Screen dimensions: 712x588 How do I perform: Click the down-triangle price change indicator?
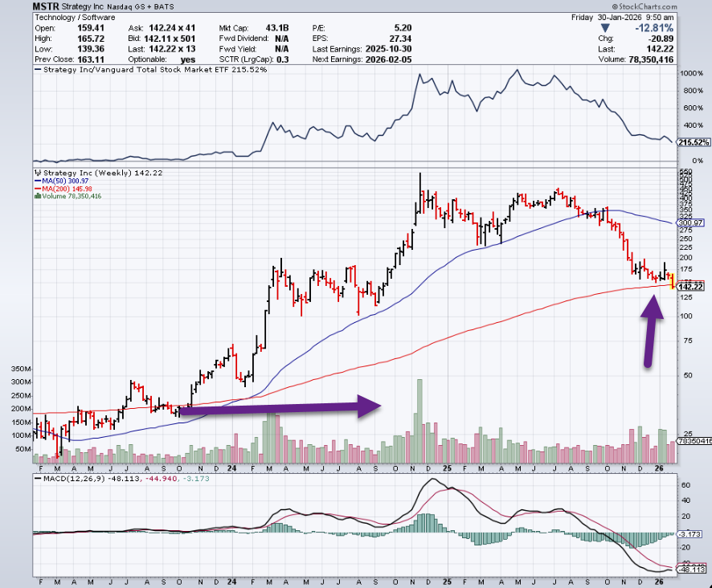(x=616, y=28)
